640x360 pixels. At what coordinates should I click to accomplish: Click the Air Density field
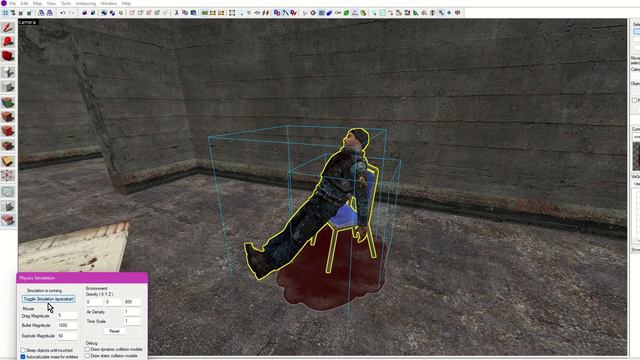132,312
